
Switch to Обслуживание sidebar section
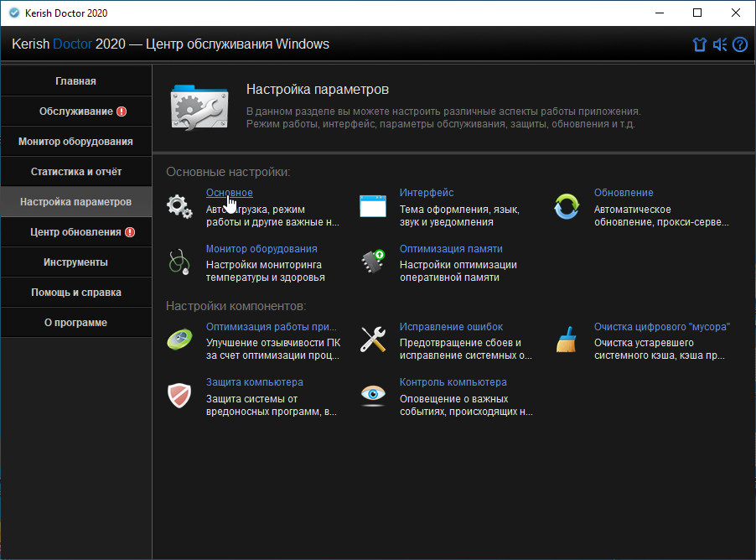pos(75,111)
